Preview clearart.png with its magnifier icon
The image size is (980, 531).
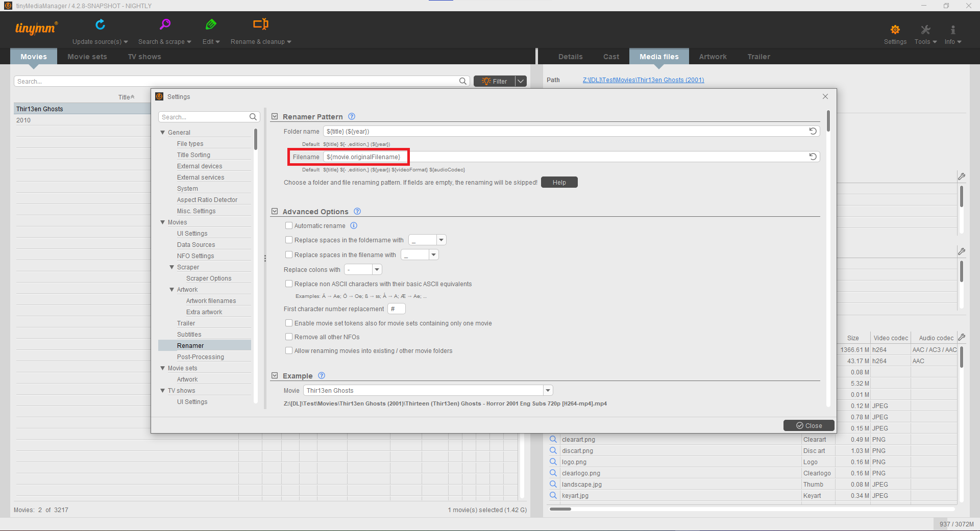553,439
